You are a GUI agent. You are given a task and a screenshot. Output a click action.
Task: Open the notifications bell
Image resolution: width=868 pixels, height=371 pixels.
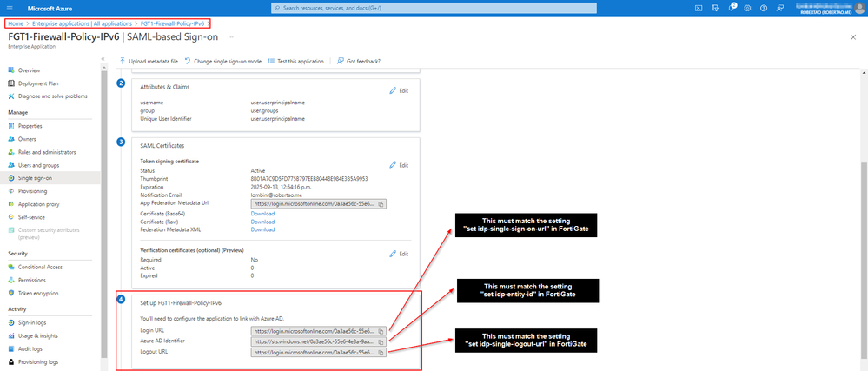coord(732,8)
